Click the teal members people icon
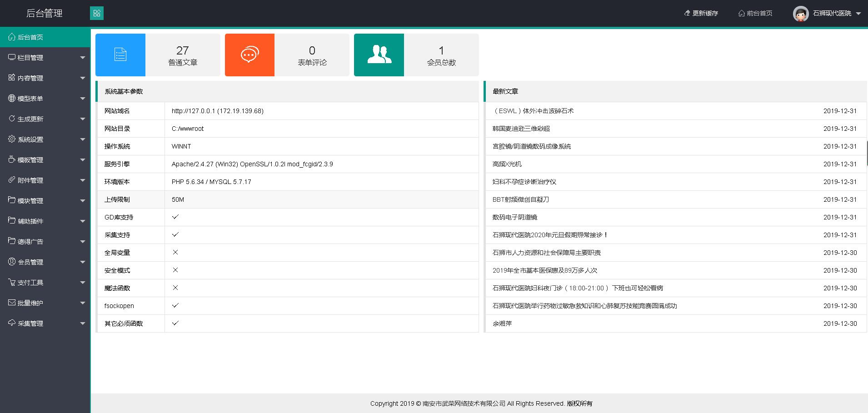Image resolution: width=868 pixels, height=413 pixels. (379, 55)
